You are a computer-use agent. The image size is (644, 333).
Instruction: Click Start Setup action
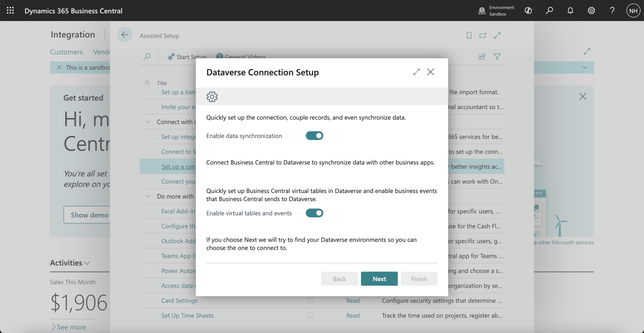(x=187, y=57)
